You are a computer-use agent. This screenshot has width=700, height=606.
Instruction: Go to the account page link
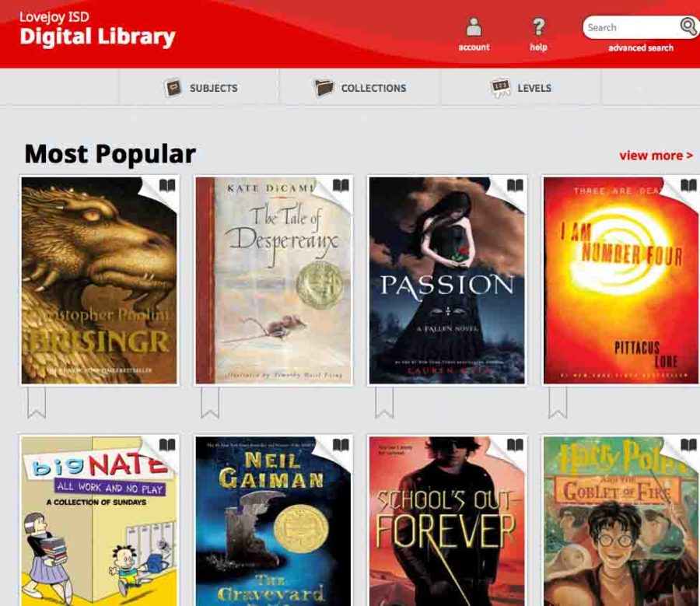(474, 47)
